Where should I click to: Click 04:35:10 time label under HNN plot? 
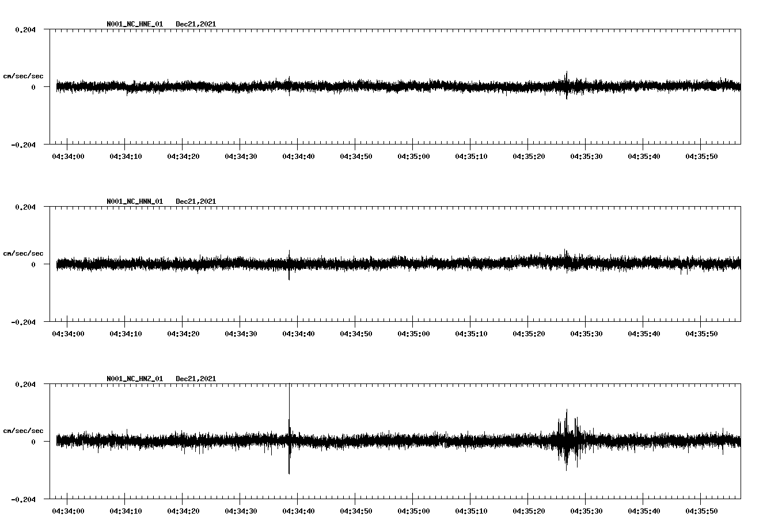click(471, 333)
